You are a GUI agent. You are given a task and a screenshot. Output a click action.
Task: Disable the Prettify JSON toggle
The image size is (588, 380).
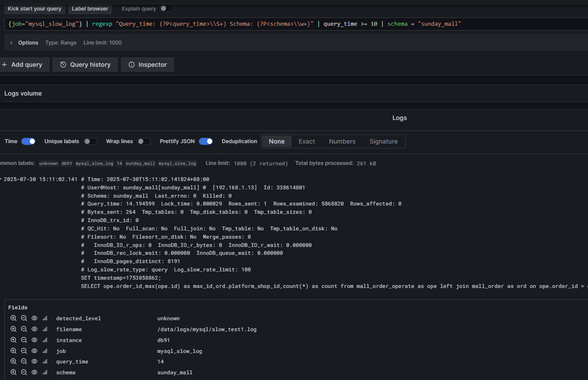206,141
